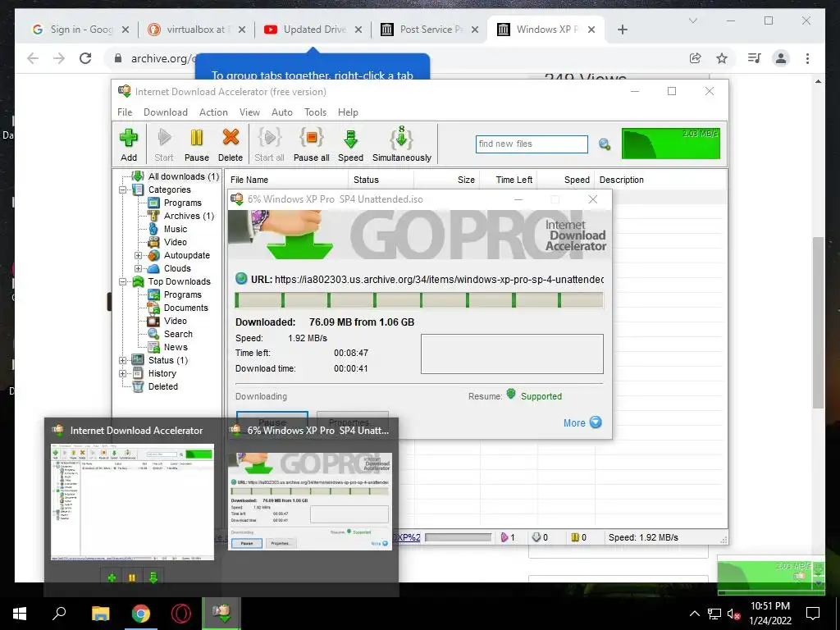The height and width of the screenshot is (630, 840).
Task: Select the Archives (1) category
Action: click(x=189, y=216)
